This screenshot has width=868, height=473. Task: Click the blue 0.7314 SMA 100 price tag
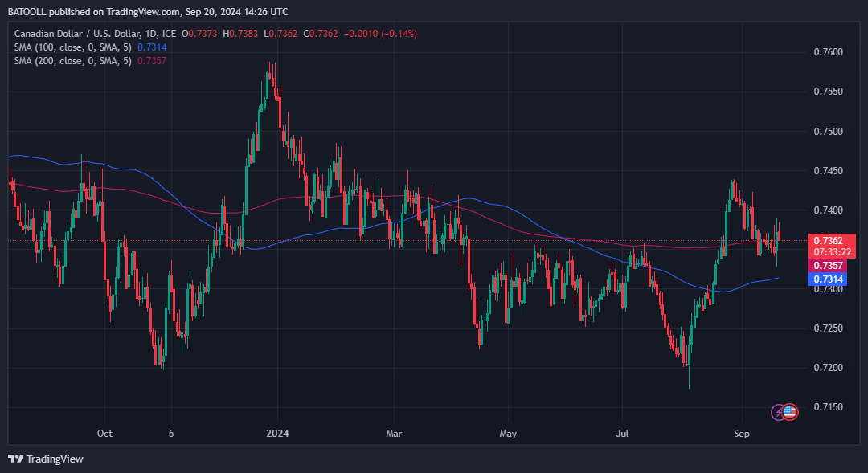828,279
